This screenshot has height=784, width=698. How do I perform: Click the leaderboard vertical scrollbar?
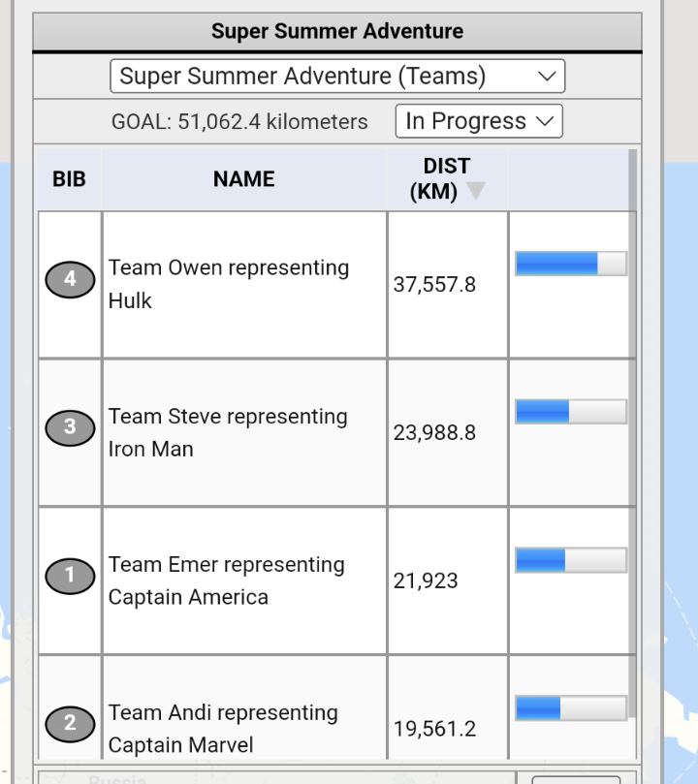pyautogui.click(x=632, y=433)
